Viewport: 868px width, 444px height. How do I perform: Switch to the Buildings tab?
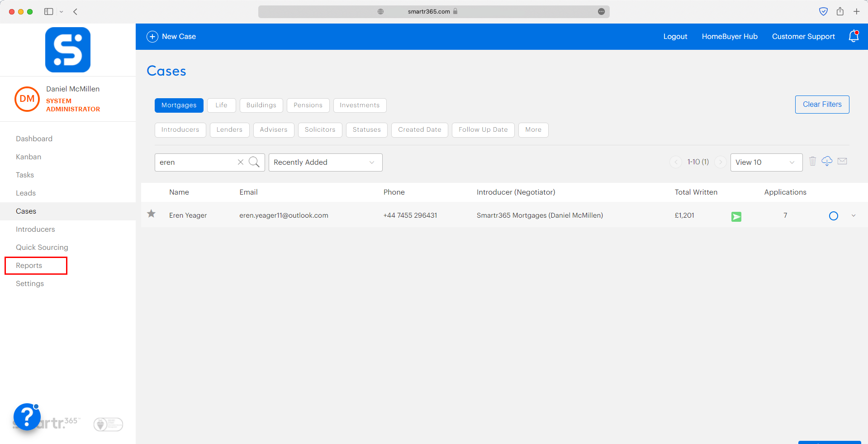[261, 105]
